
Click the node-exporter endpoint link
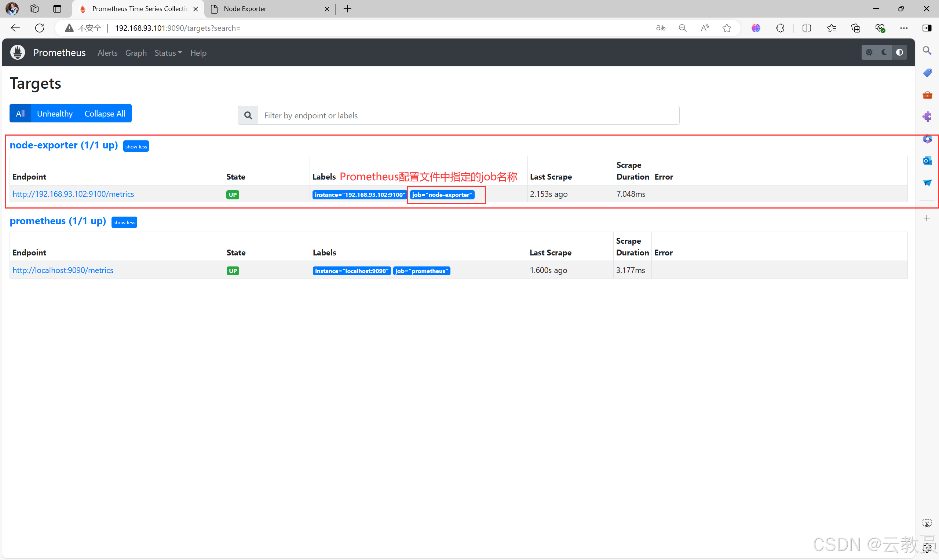(73, 194)
